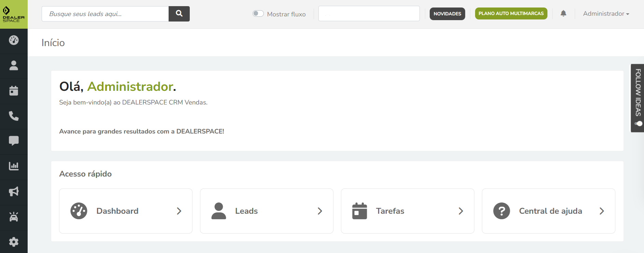644x253 pixels.
Task: Open the dashboard gauge sidebar icon
Action: [x=14, y=40]
